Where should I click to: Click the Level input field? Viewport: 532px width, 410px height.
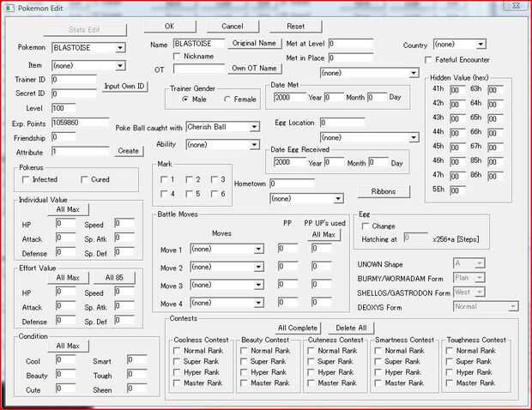click(63, 108)
